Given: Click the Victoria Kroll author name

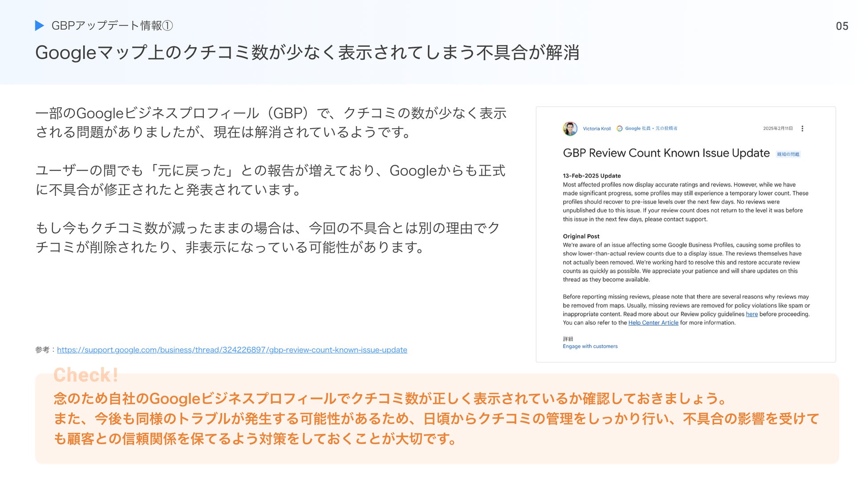Looking at the screenshot, I should [596, 129].
